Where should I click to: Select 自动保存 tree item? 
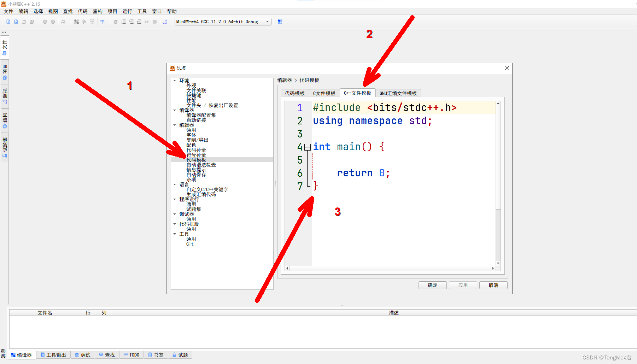[x=196, y=175]
